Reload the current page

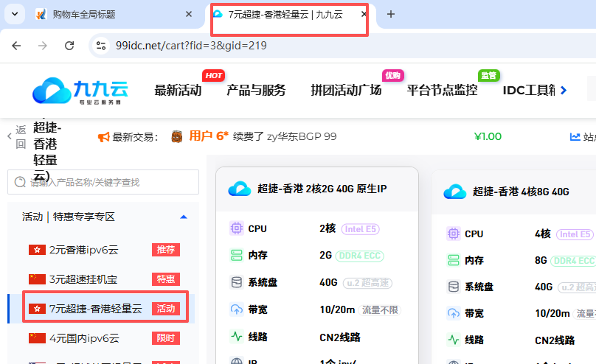coord(69,46)
